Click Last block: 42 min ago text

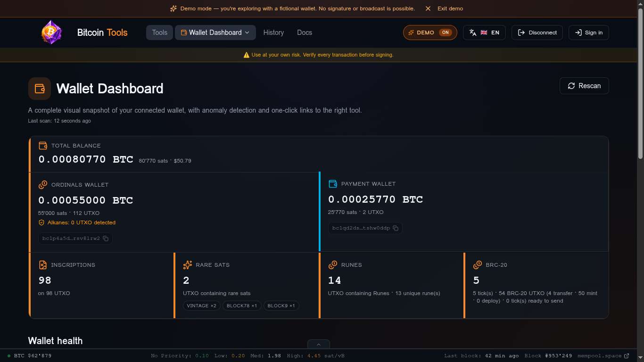(481, 356)
